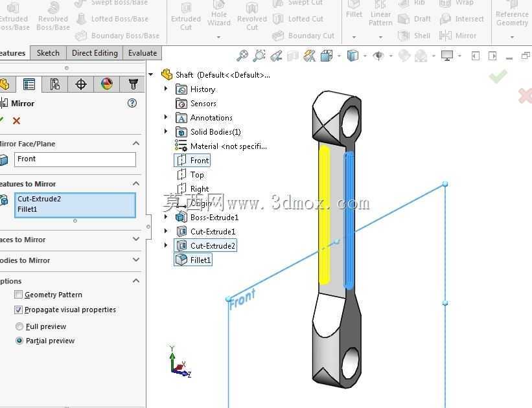The width and height of the screenshot is (532, 408).
Task: Open the PropertyManager tab icon
Action: (29, 84)
